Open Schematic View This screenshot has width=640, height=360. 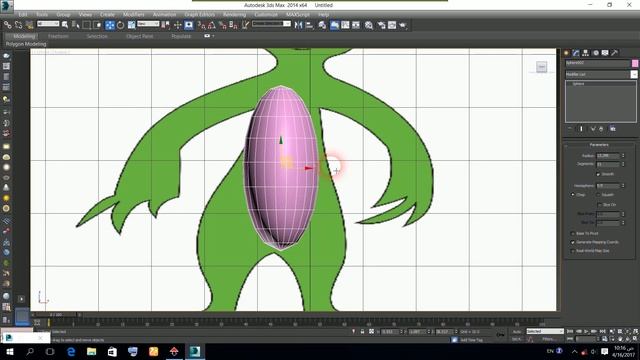(x=356, y=25)
